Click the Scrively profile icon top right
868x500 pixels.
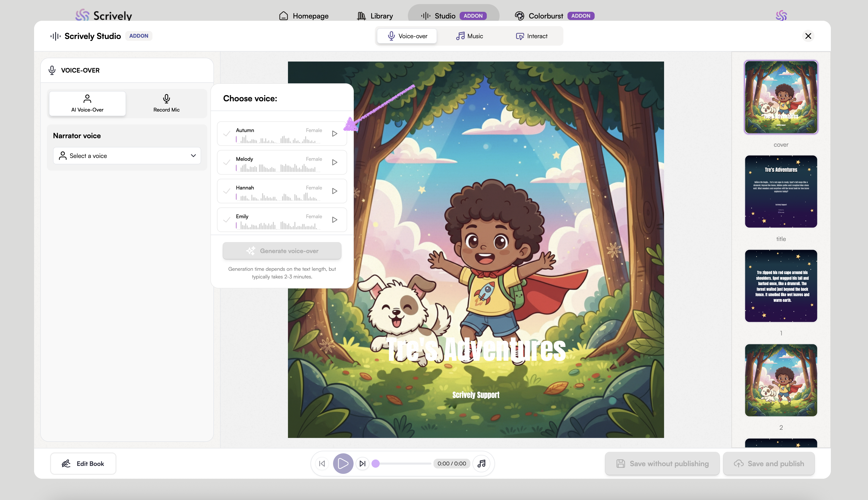pyautogui.click(x=781, y=15)
